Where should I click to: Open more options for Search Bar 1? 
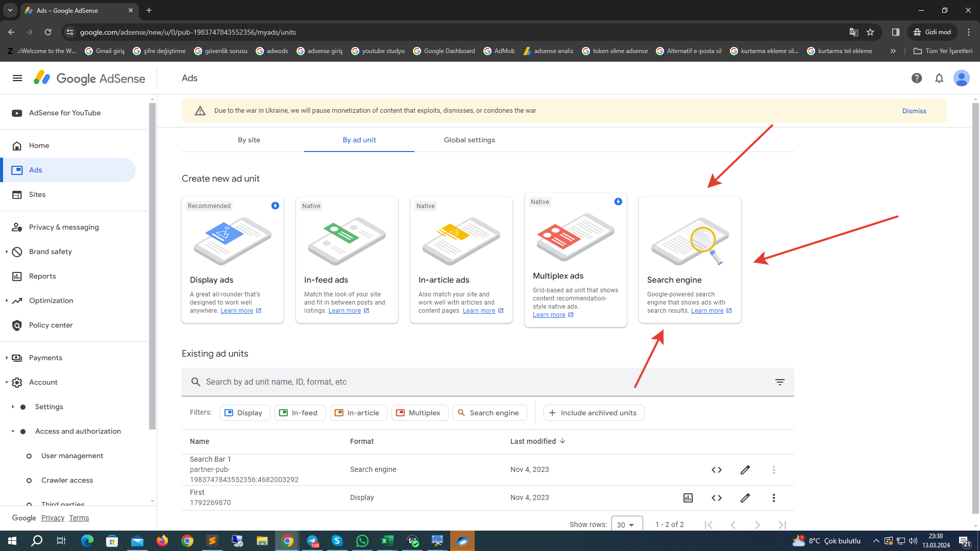point(774,470)
